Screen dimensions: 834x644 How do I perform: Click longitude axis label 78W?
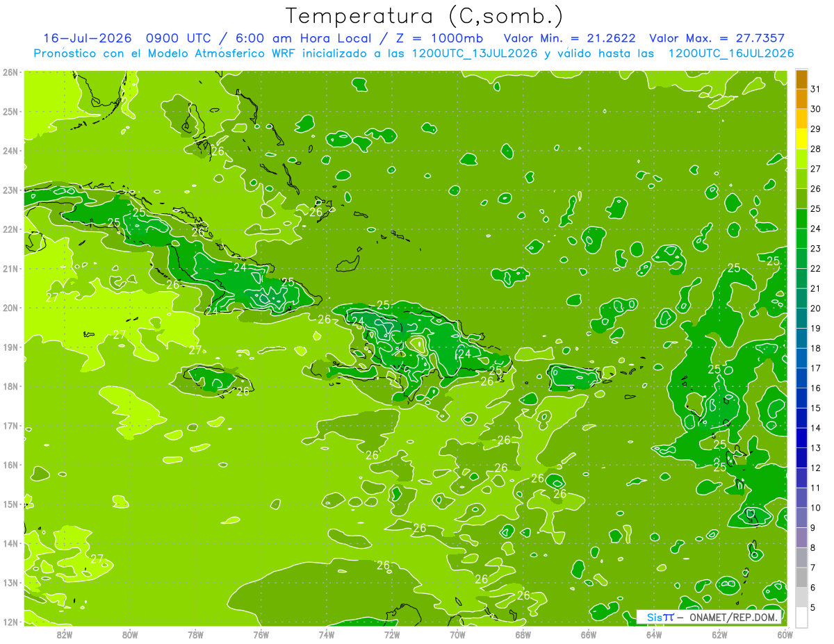[x=195, y=635]
